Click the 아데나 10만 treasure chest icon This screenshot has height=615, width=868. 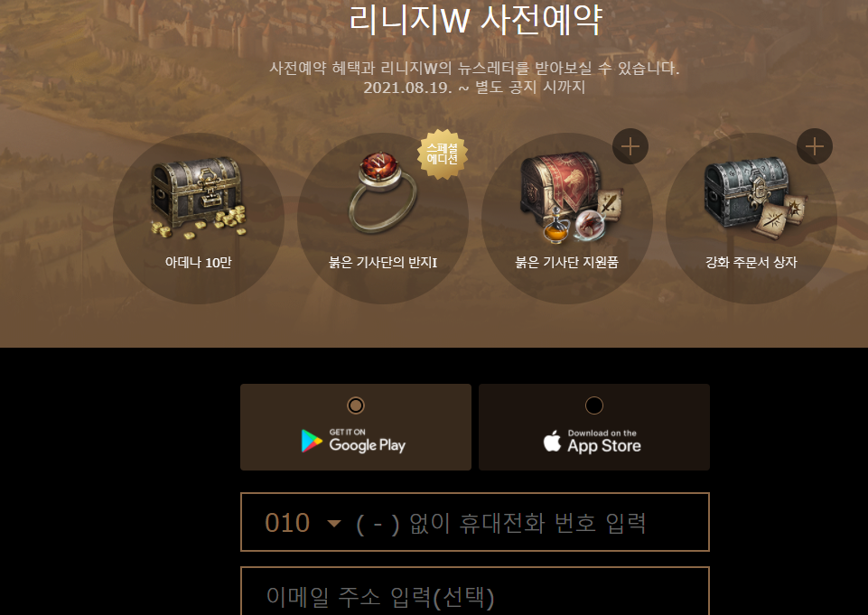199,198
